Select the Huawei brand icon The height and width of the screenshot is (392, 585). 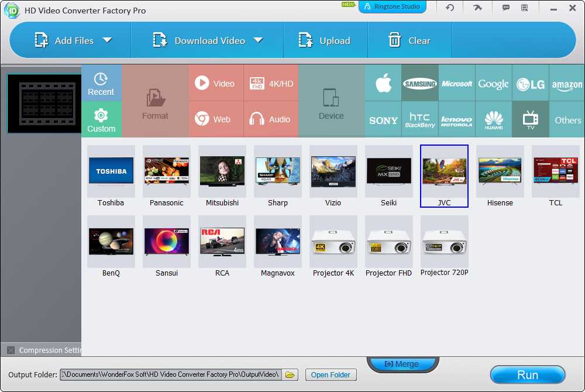click(494, 120)
